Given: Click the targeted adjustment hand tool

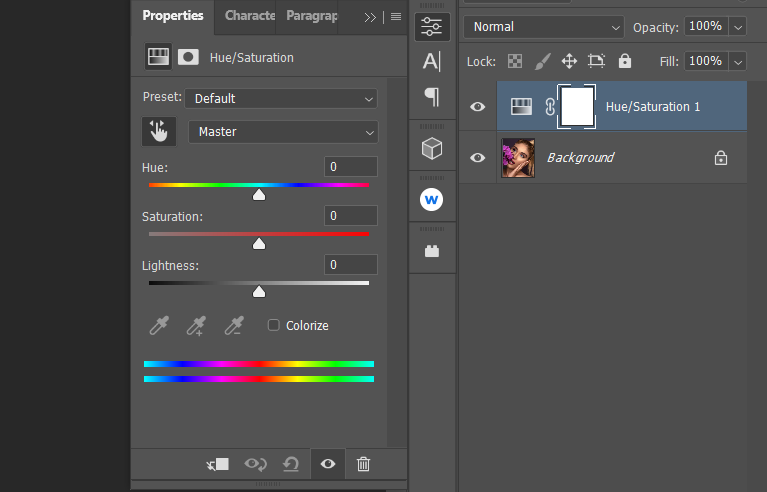Looking at the screenshot, I should click(159, 131).
